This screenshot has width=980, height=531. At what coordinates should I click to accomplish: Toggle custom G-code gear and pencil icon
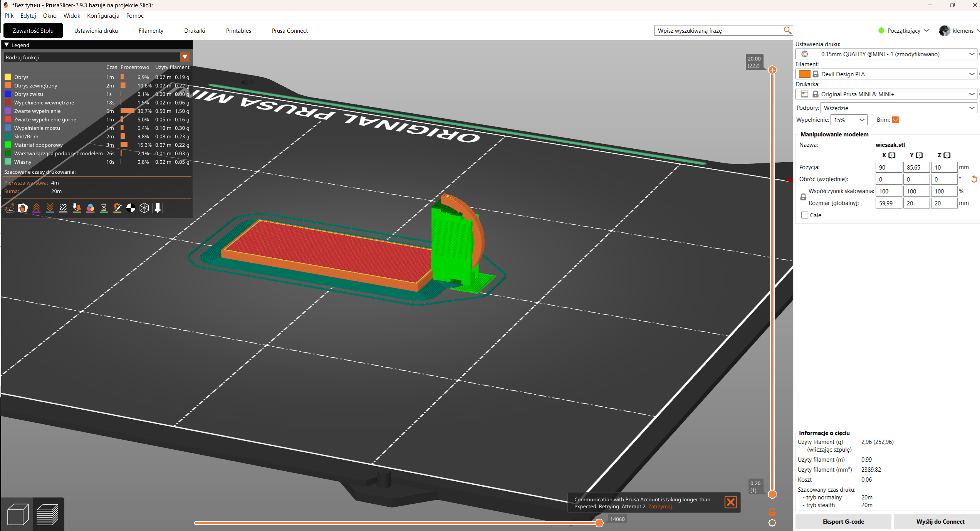[x=117, y=208]
